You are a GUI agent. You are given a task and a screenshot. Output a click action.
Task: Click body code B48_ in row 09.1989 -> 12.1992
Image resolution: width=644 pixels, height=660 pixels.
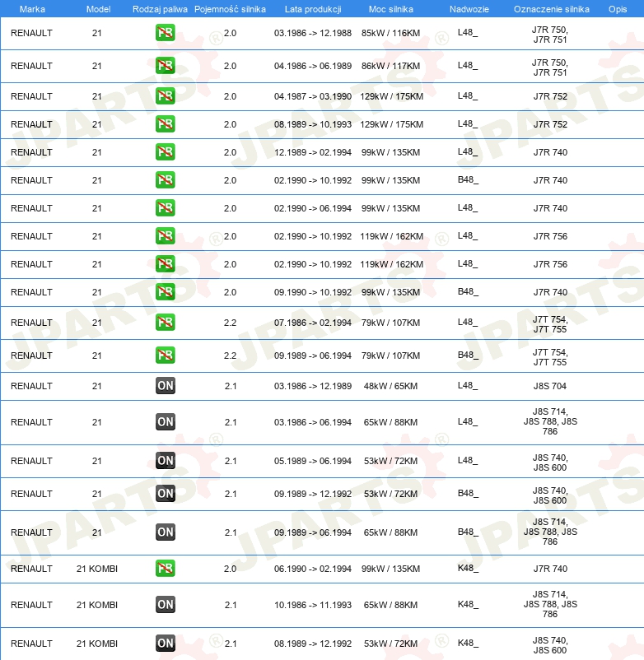[x=468, y=493]
